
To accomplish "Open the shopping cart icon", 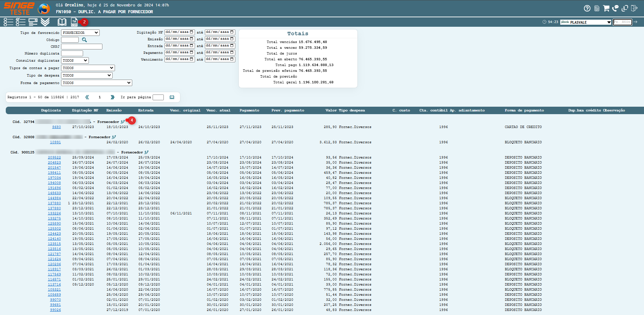I will [x=606, y=8].
